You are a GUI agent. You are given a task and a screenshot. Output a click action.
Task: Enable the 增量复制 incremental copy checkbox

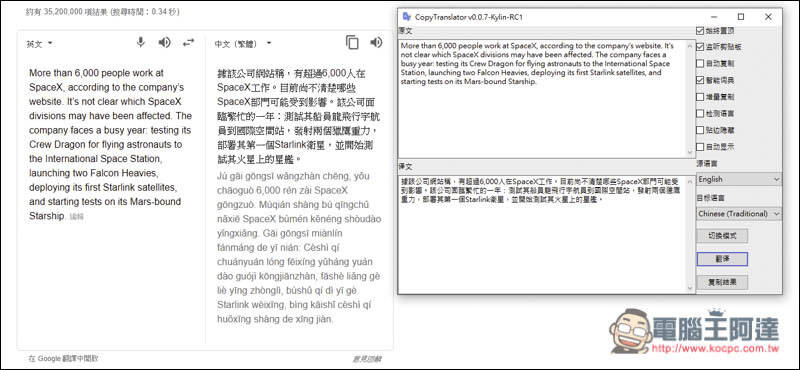699,97
